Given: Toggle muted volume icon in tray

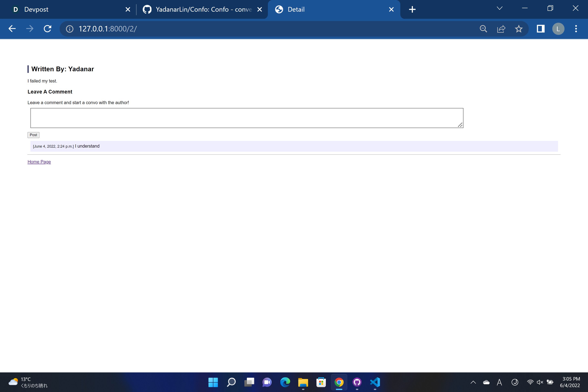Looking at the screenshot, I should pyautogui.click(x=540, y=382).
